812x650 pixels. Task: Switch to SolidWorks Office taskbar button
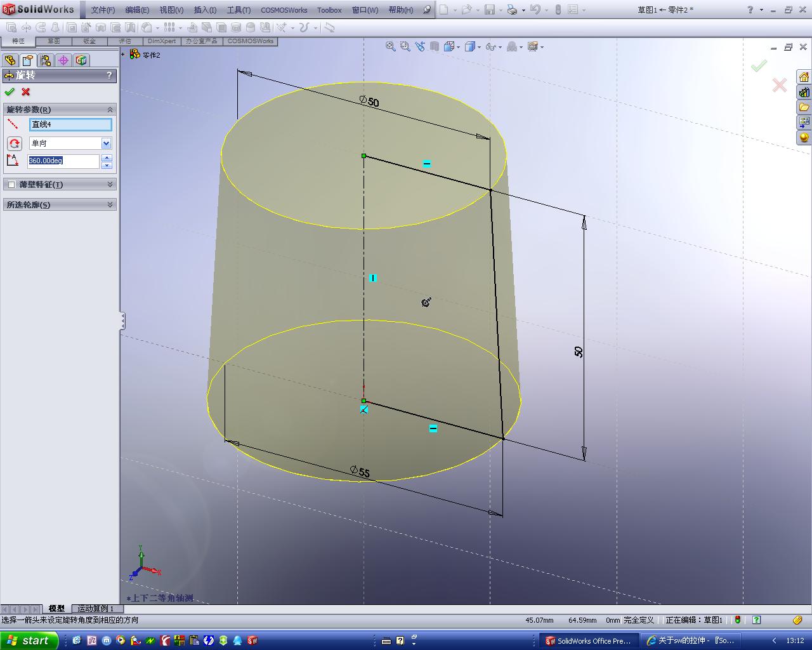(588, 640)
